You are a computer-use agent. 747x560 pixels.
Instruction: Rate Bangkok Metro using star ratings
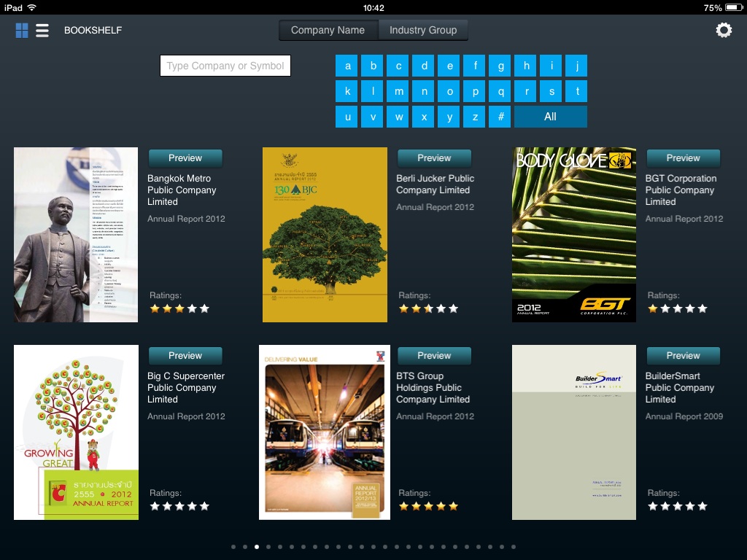coord(179,308)
